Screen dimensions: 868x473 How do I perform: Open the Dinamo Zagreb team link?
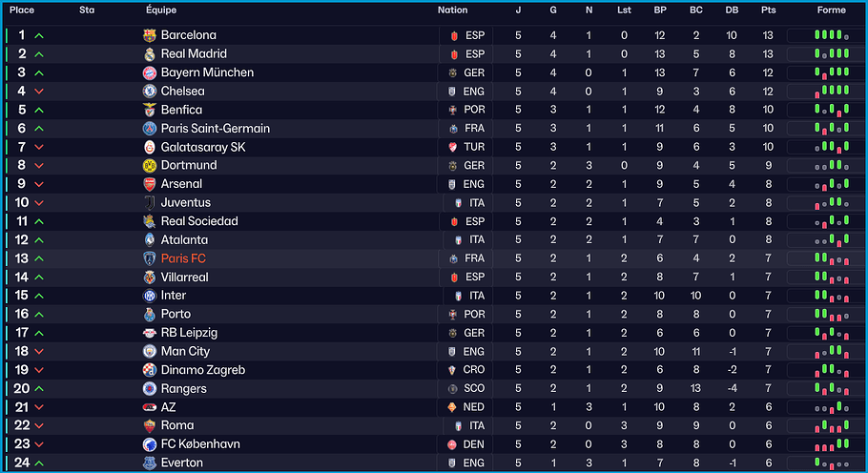[x=203, y=370]
